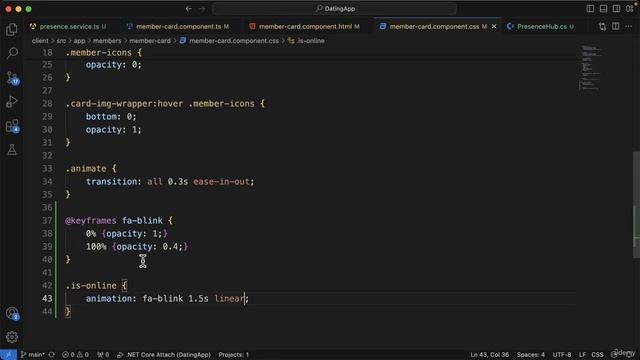Open the customize layout icon
Viewport: 640px width, 360px height.
pos(629,9)
